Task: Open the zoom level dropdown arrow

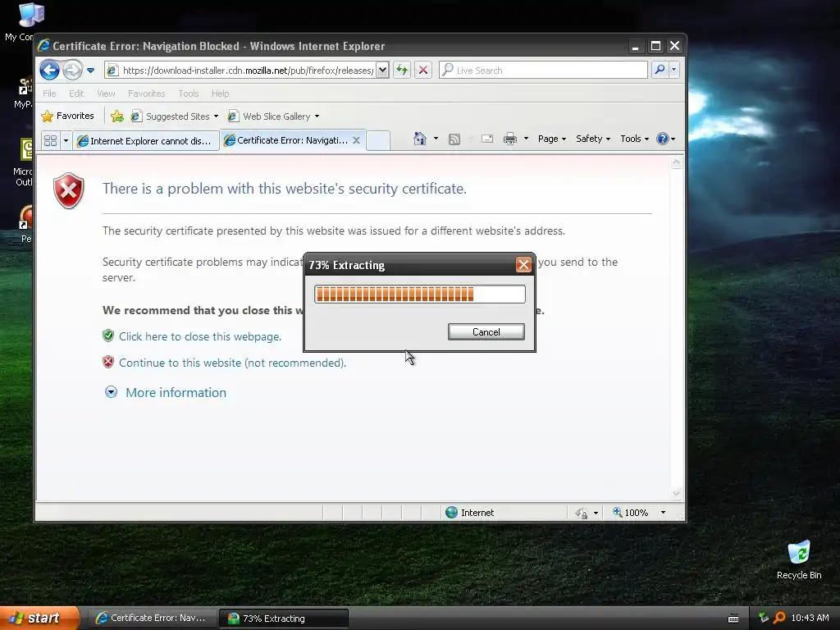Action: pos(663,513)
